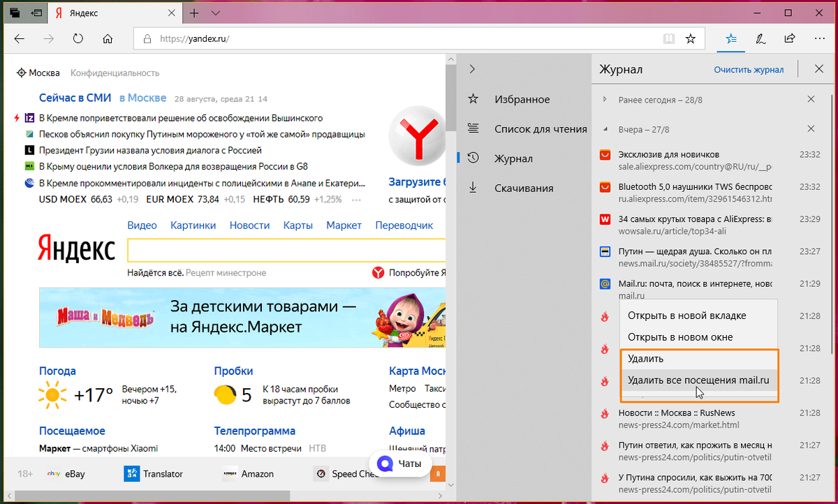Delete Вчера history group
The width and height of the screenshot is (838, 504).
(x=811, y=128)
